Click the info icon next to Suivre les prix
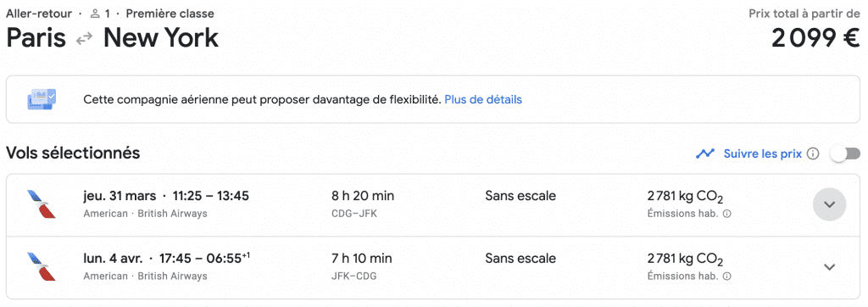868x307 pixels. click(x=813, y=153)
